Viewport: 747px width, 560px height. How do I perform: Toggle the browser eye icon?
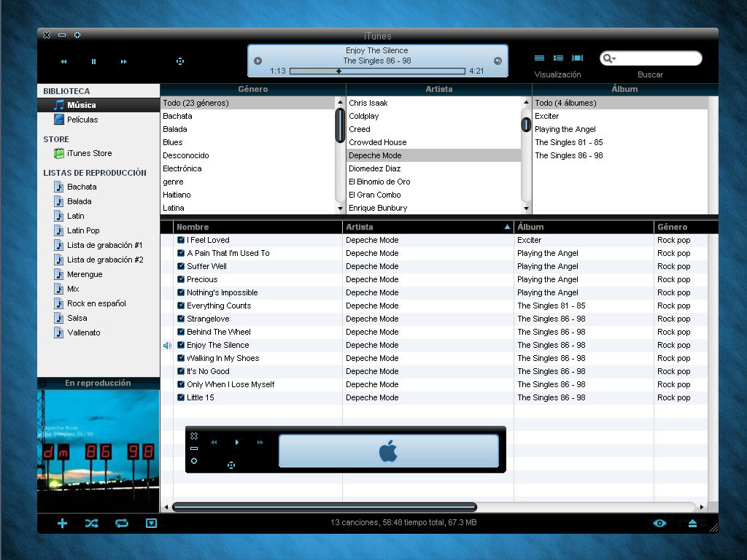[659, 524]
